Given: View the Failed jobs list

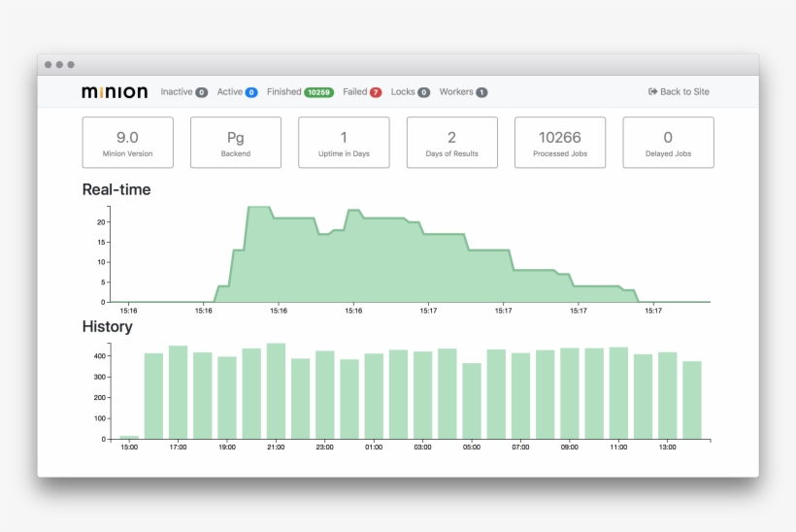Looking at the screenshot, I should pos(354,92).
